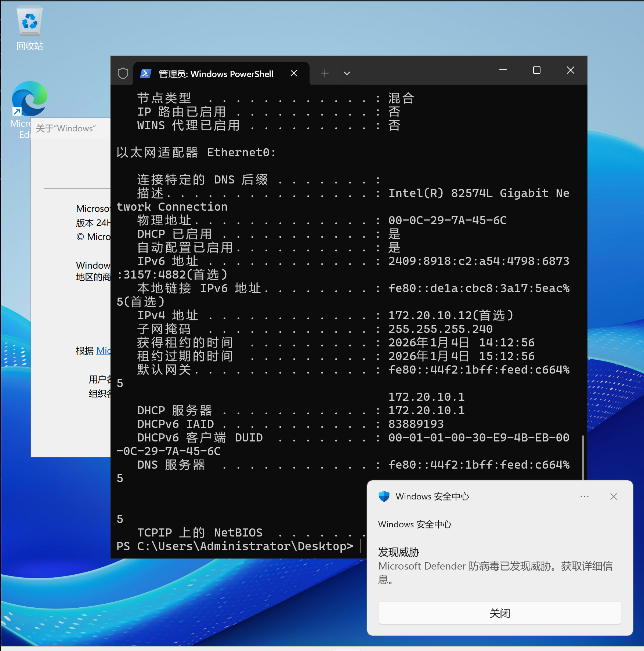Maximize the Windows Terminal window
This screenshot has width=644, height=651.
536,70
